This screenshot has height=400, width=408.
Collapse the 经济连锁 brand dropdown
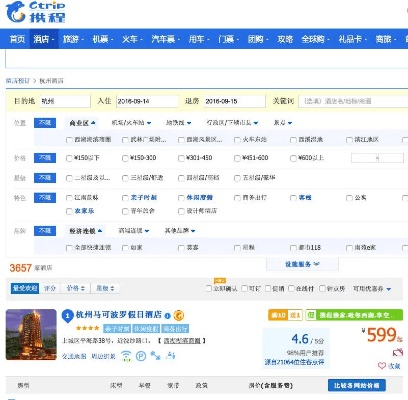point(85,231)
